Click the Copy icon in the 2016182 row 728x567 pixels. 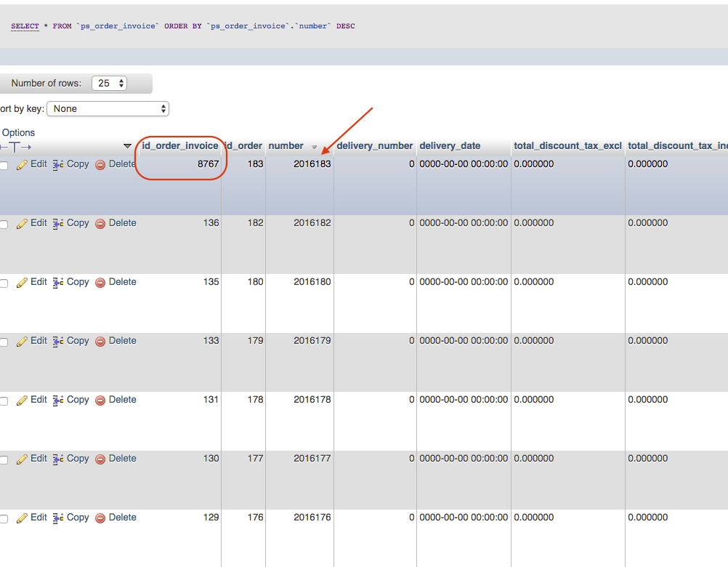(x=58, y=224)
